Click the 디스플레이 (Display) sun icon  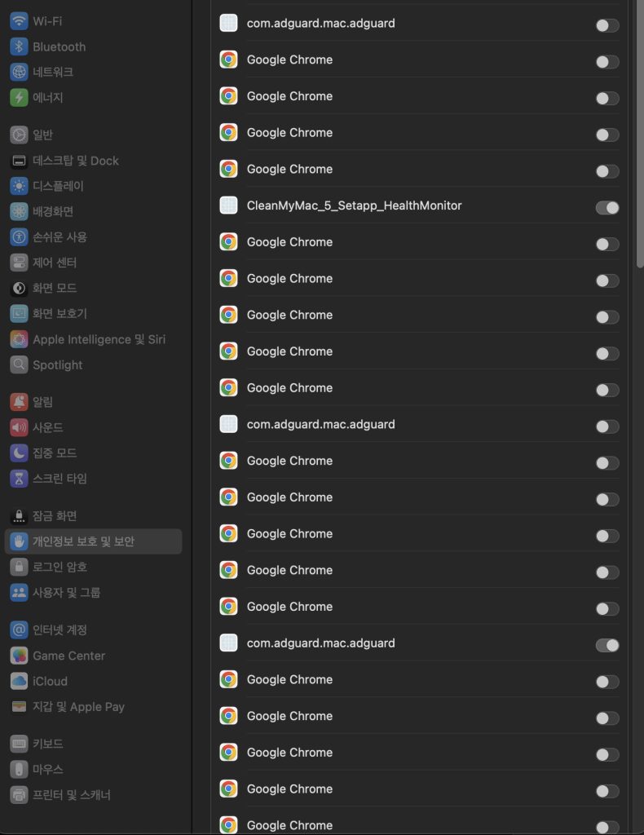(x=19, y=186)
